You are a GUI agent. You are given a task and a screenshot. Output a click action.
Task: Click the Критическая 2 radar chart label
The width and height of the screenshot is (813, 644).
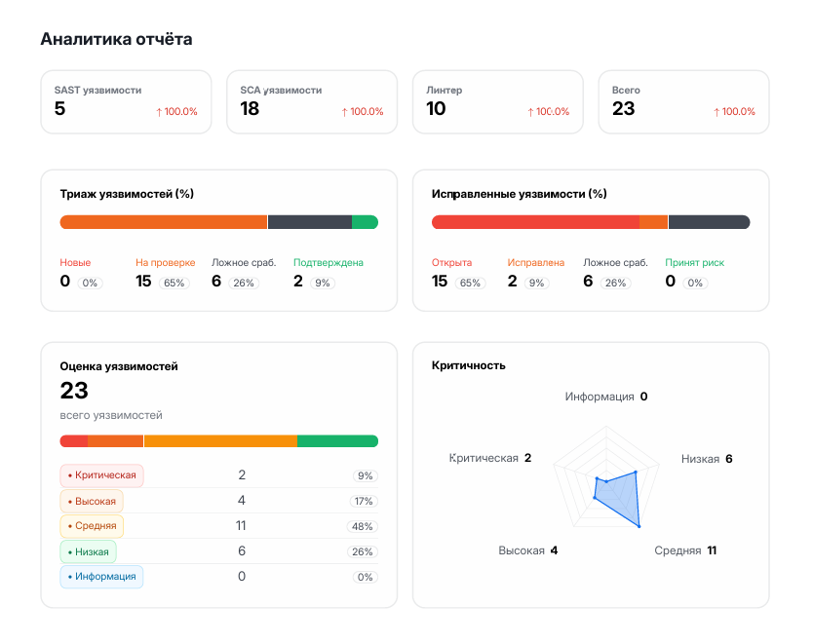point(490,458)
